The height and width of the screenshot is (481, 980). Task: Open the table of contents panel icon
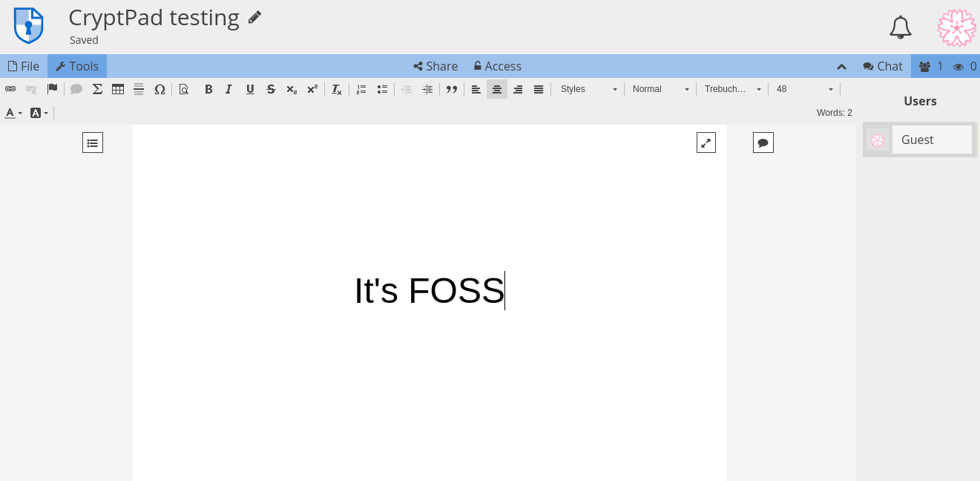(93, 142)
